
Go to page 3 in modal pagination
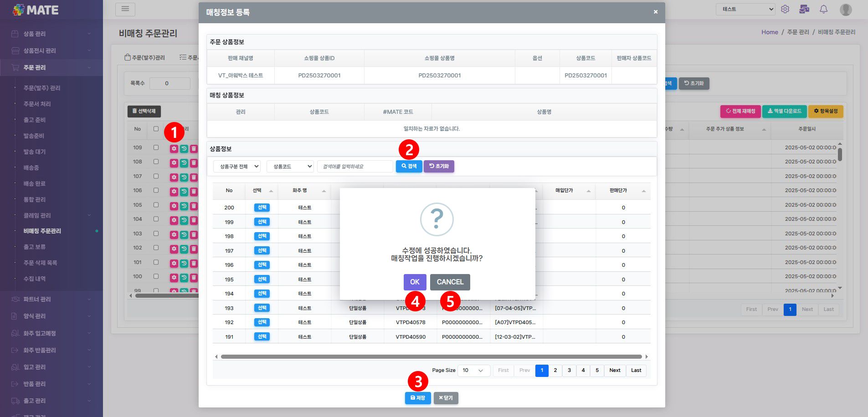569,371
